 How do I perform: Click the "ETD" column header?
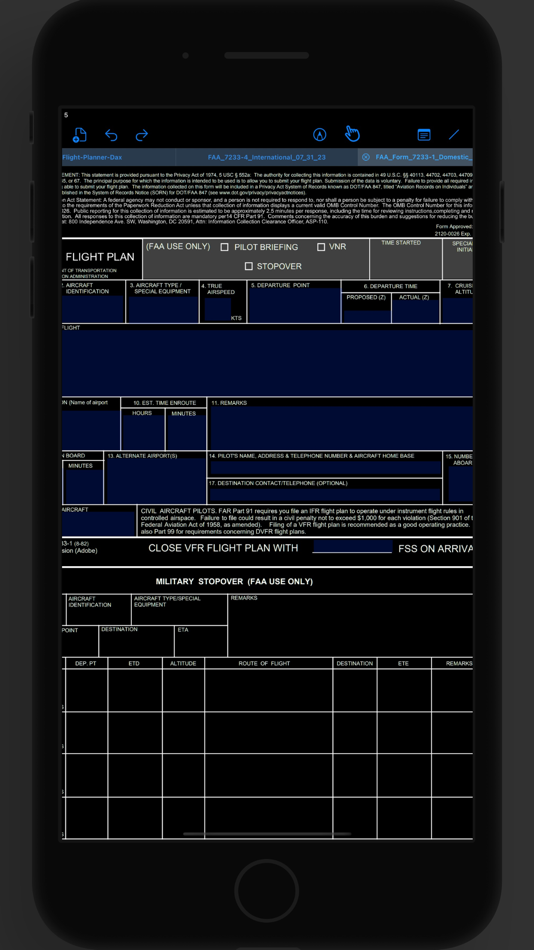click(x=134, y=663)
